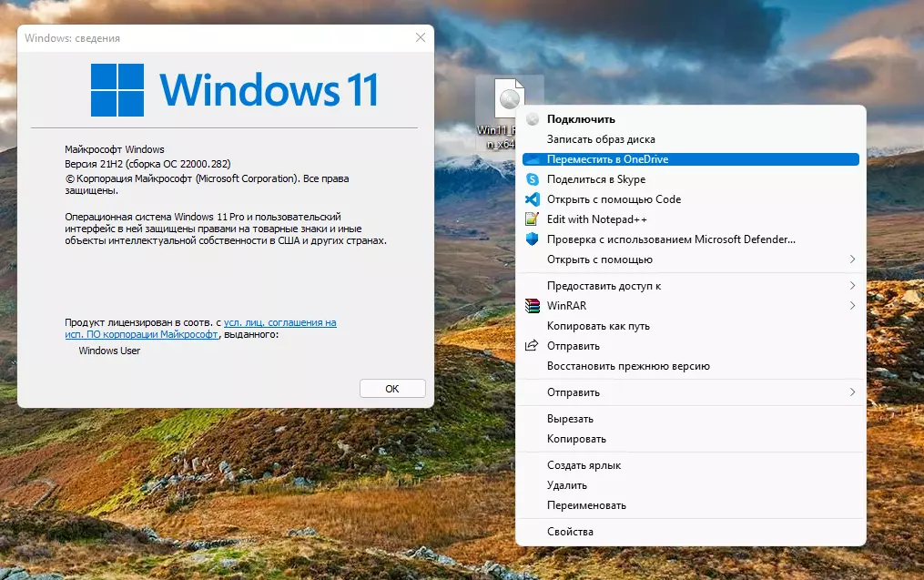
Task: Open the WinRAR menu entry
Action: [691, 305]
